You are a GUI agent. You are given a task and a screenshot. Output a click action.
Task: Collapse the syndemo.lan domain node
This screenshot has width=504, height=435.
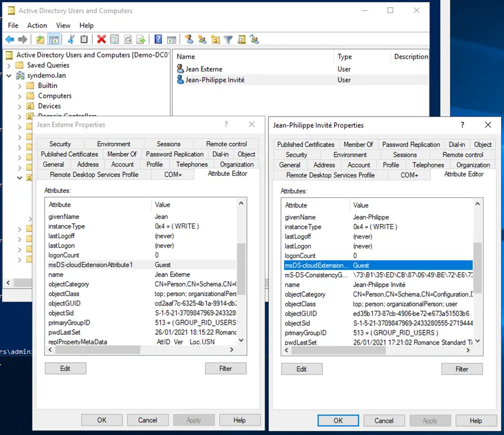coord(9,76)
